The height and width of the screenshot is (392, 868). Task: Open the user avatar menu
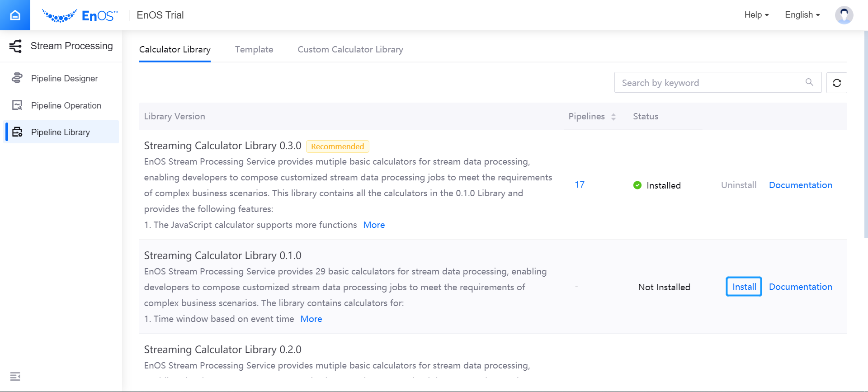point(844,15)
